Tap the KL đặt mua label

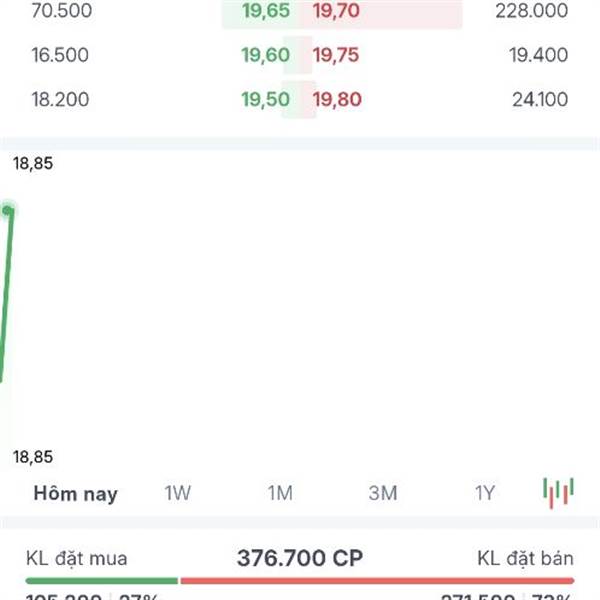pos(77,559)
